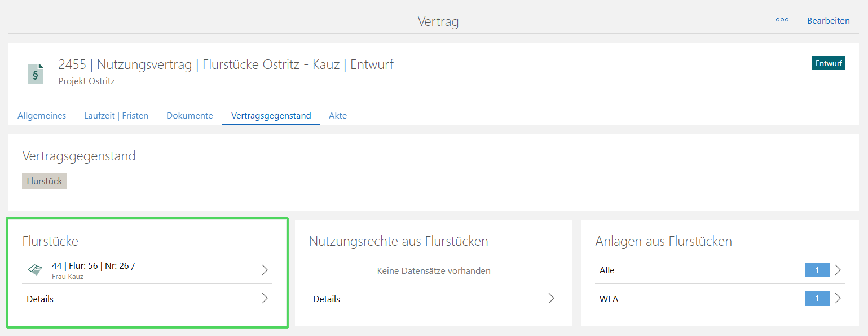Click the Flurstück tag under Vertragsgegenstand
The width and height of the screenshot is (868, 336).
[45, 181]
